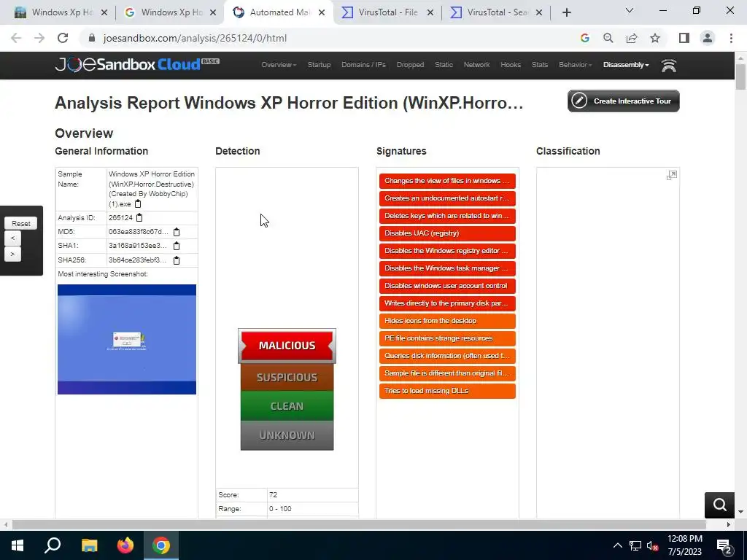Image resolution: width=747 pixels, height=560 pixels.
Task: Click the Reset button on side panel
Action: pyautogui.click(x=21, y=223)
